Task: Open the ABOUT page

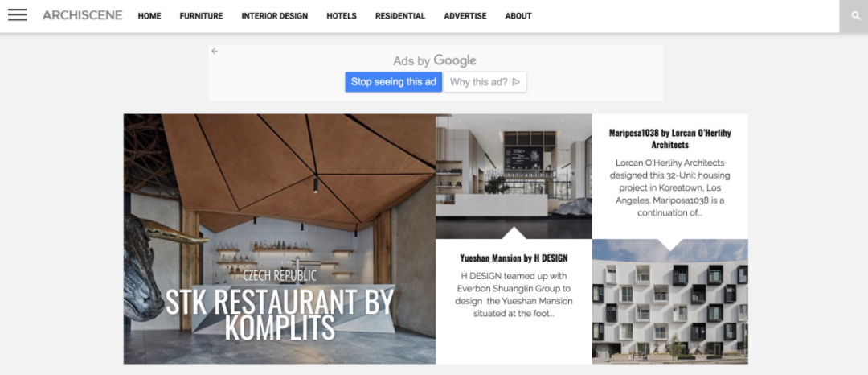Action: [518, 16]
